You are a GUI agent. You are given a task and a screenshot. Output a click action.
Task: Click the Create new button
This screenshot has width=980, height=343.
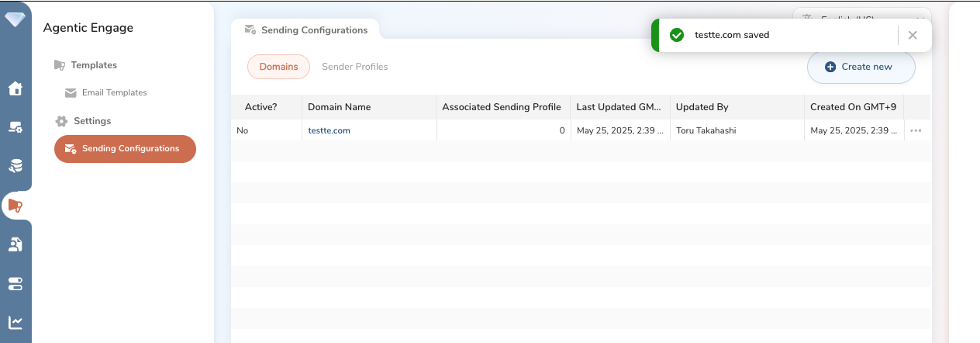coord(861,67)
